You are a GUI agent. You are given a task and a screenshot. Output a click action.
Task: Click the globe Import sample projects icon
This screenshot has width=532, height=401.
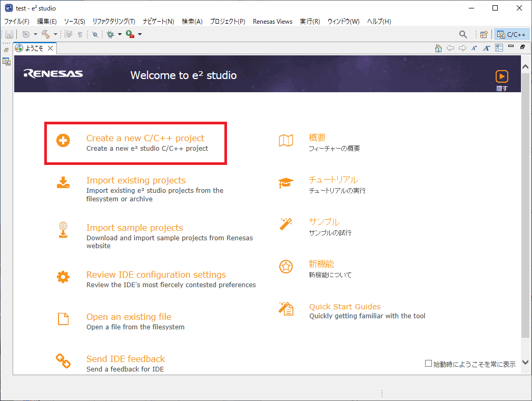click(63, 230)
